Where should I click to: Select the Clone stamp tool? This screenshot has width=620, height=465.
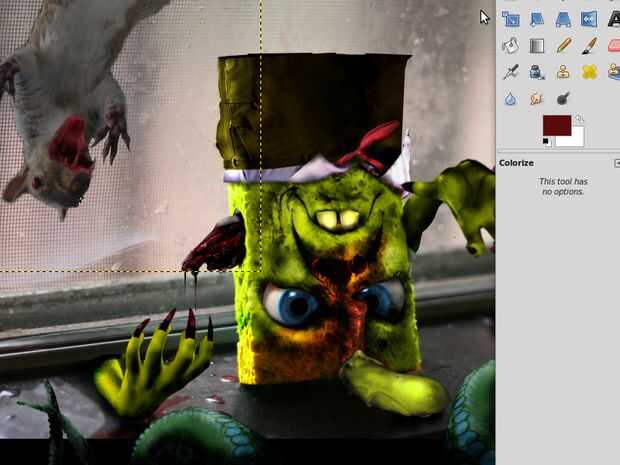(x=563, y=72)
